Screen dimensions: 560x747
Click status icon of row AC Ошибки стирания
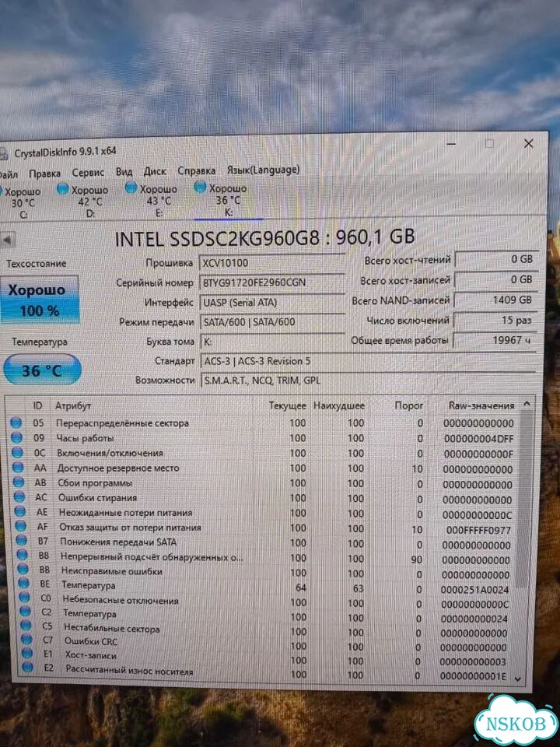pyautogui.click(x=19, y=497)
